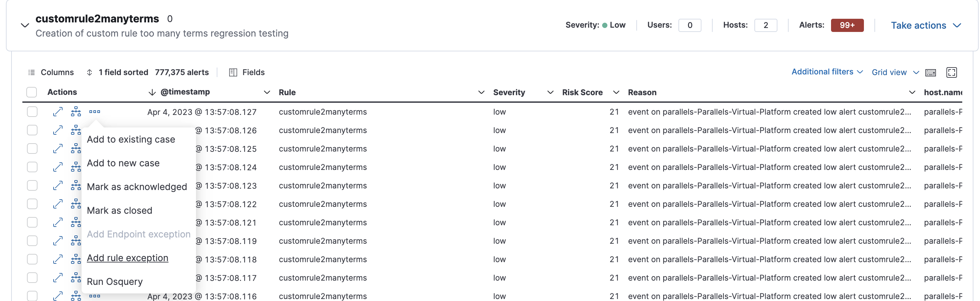Open the more actions menu on the top alert
980x301 pixels.
click(95, 112)
